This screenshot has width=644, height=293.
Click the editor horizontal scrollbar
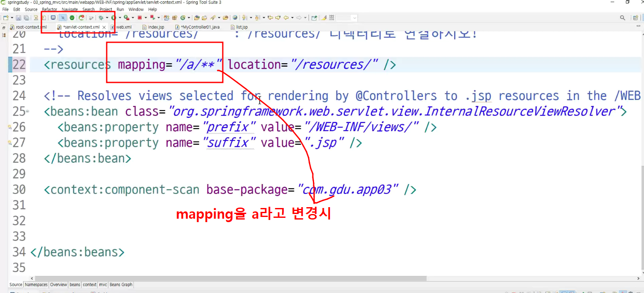230,278
